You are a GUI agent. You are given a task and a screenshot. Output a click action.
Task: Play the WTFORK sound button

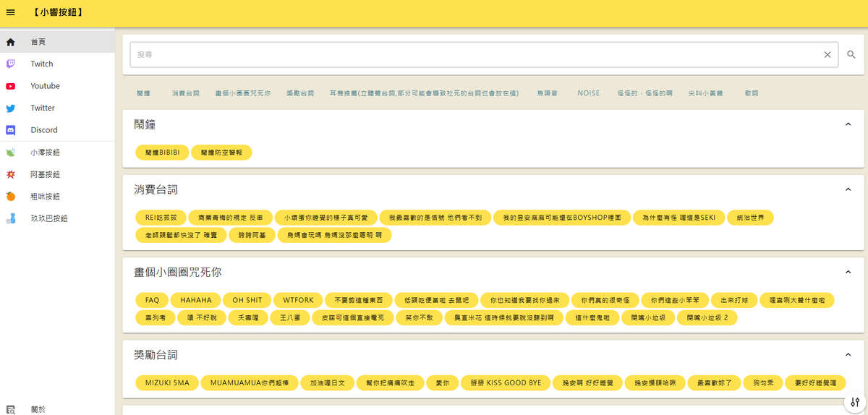(298, 300)
